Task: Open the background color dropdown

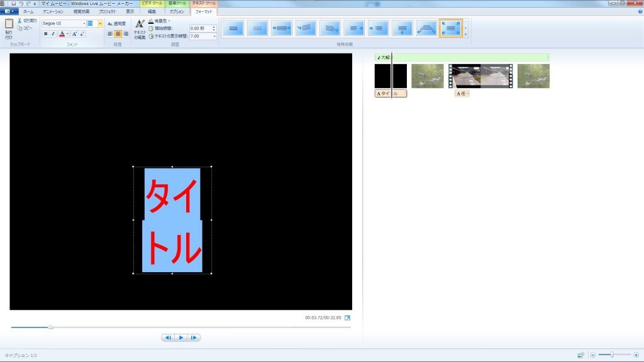Action: [159, 21]
